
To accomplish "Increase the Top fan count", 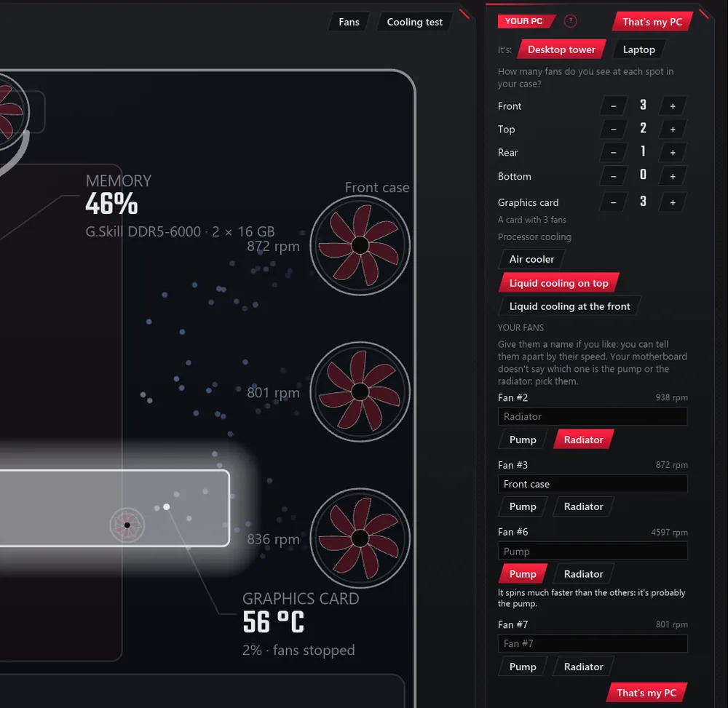I will (x=672, y=130).
